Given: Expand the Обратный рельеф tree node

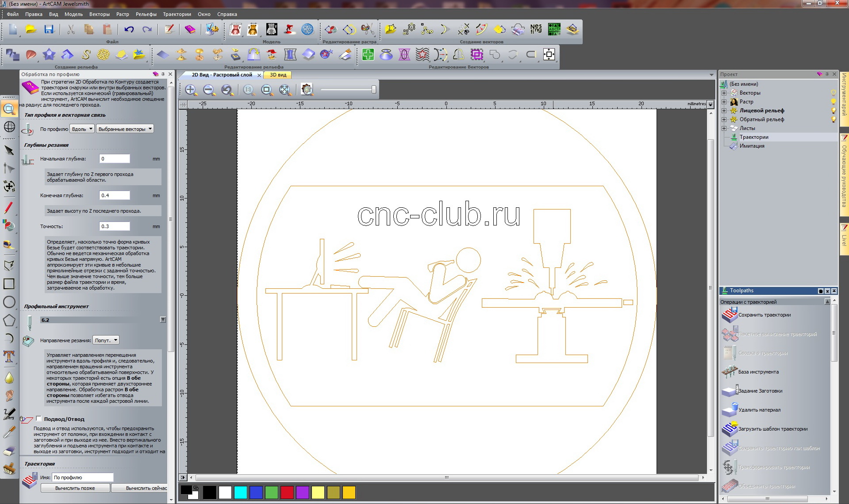Looking at the screenshot, I should click(724, 119).
